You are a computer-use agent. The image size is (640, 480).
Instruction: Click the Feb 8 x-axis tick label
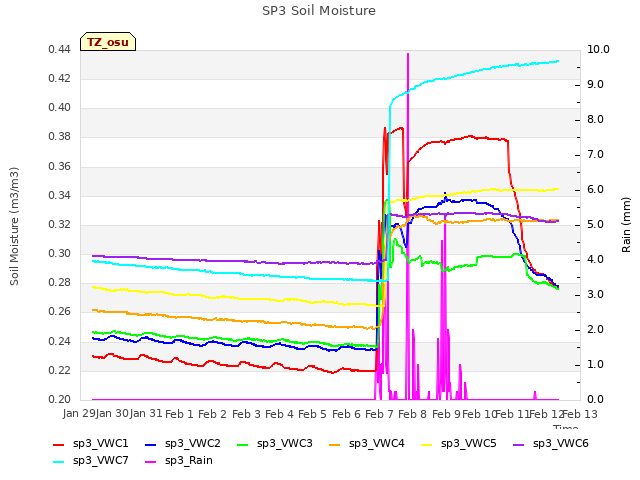pos(412,415)
